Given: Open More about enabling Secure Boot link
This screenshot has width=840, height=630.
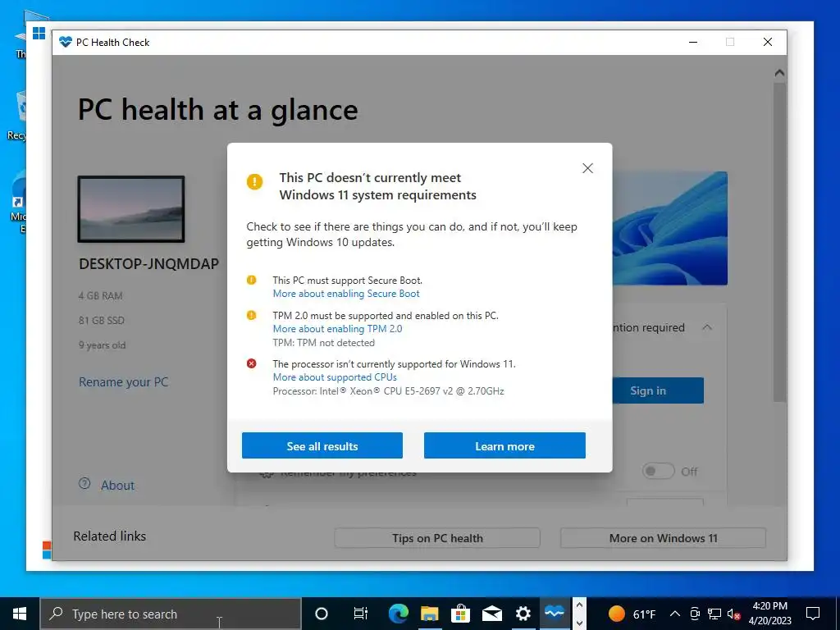Looking at the screenshot, I should pyautogui.click(x=346, y=294).
